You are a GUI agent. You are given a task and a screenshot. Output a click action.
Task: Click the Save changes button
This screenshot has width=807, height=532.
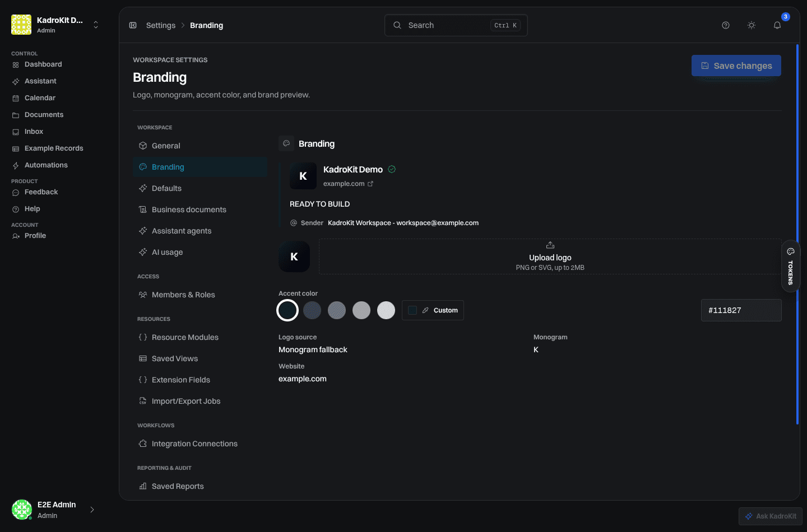tap(736, 66)
